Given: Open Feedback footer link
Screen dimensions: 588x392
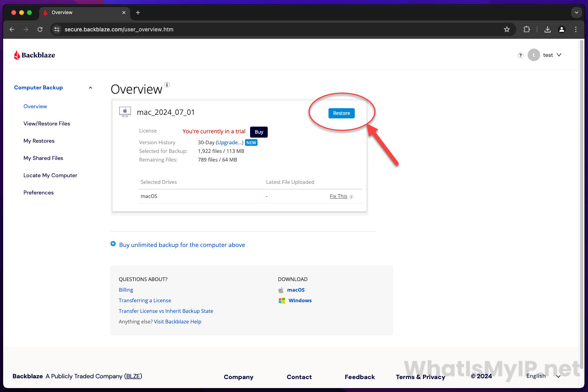Looking at the screenshot, I should 359,377.
